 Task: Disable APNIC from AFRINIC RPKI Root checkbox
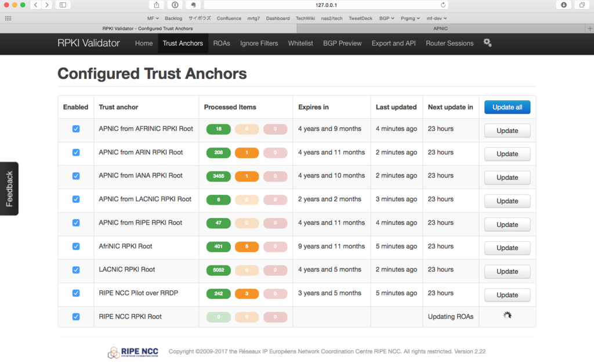[x=76, y=129]
